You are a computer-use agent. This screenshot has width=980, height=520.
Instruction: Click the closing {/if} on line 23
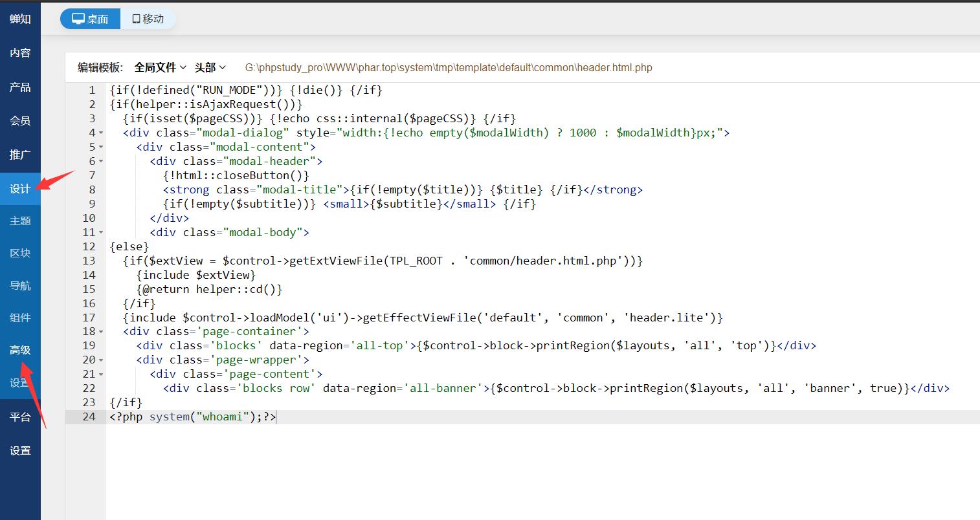pos(126,402)
